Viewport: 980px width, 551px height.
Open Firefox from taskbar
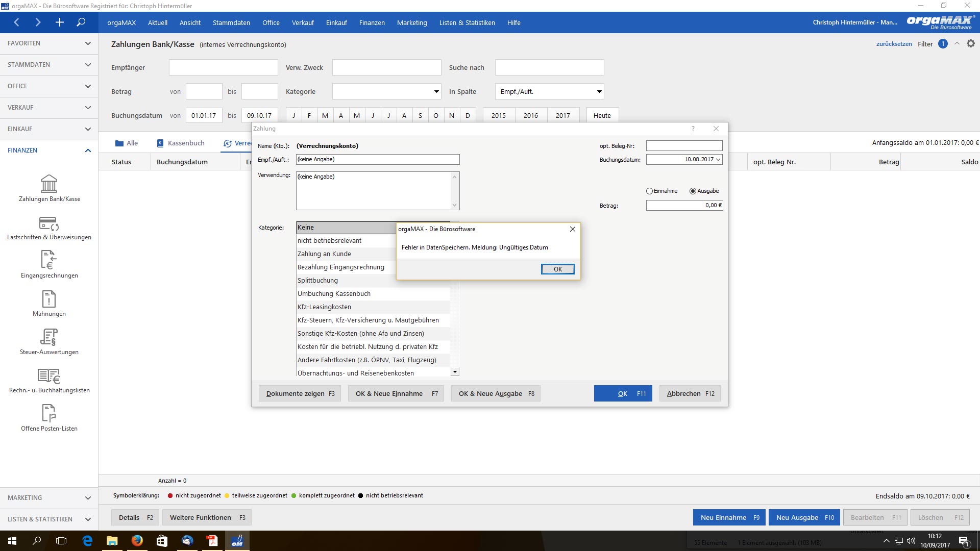(x=137, y=541)
